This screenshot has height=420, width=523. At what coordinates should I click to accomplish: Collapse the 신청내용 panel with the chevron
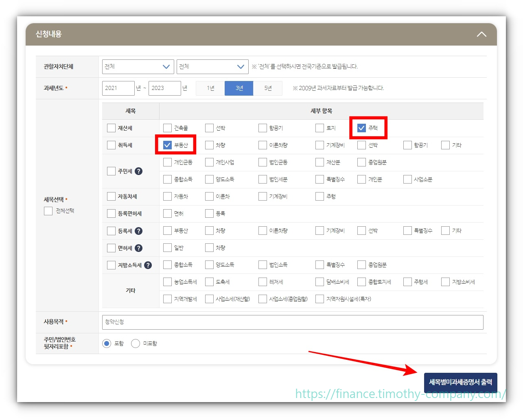pyautogui.click(x=481, y=34)
